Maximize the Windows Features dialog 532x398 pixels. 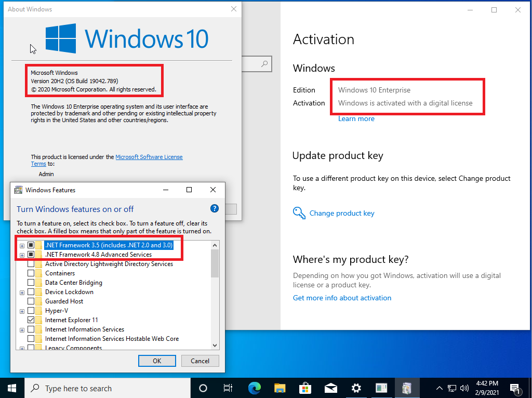(189, 190)
